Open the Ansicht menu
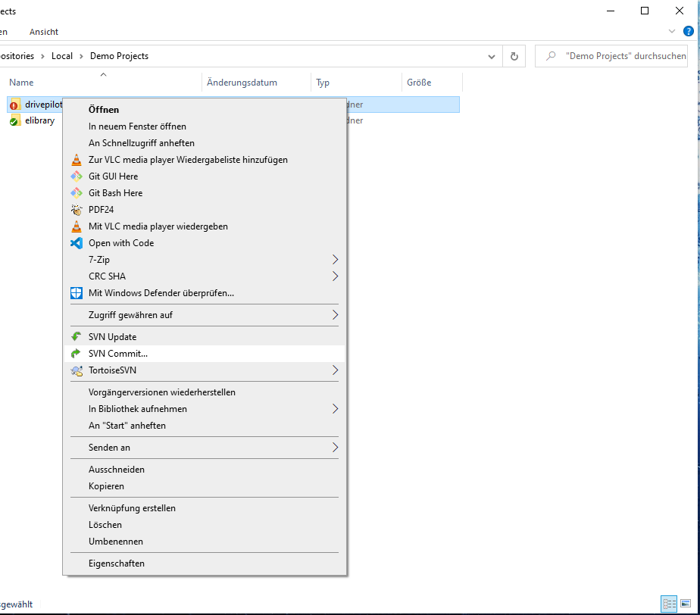The image size is (700, 615). point(43,32)
